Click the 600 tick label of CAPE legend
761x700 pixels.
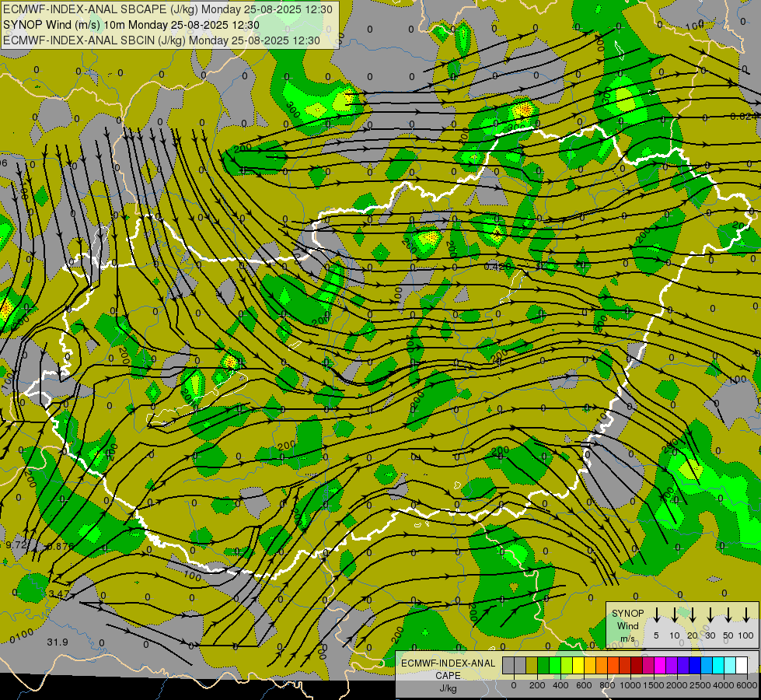(x=584, y=685)
